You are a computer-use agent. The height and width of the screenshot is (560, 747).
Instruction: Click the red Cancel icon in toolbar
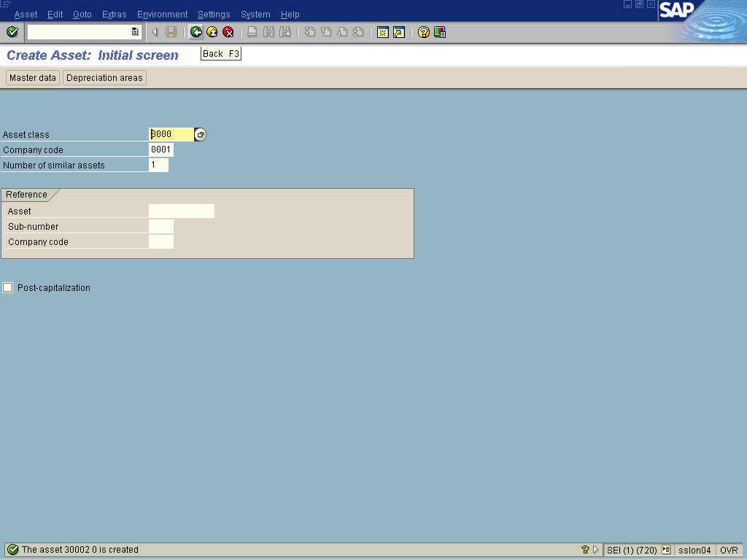(228, 32)
